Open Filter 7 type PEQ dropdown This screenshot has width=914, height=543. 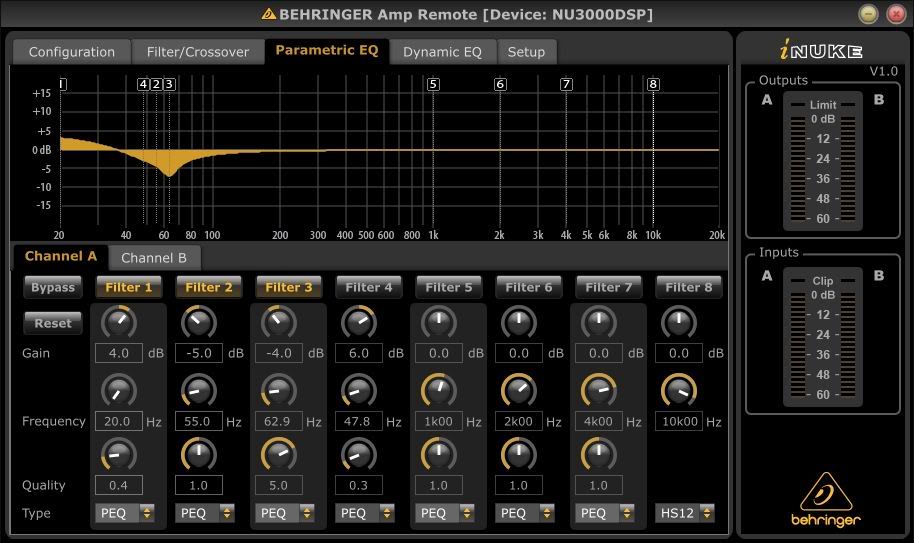(x=604, y=513)
